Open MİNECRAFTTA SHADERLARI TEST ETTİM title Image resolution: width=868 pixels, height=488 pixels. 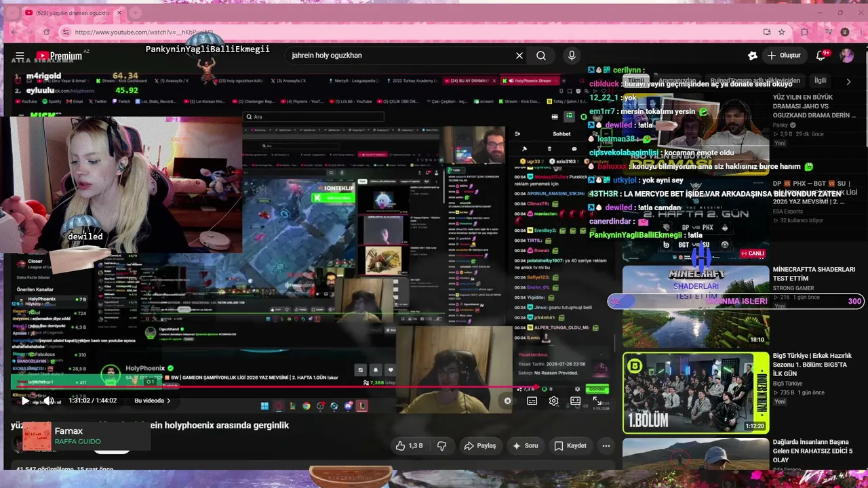(814, 274)
